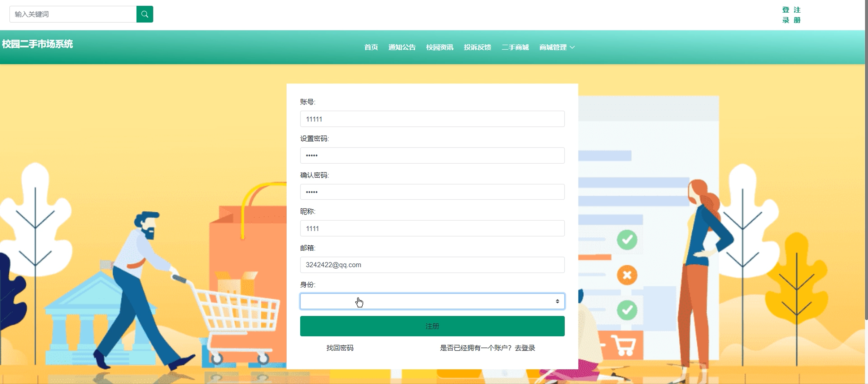
Task: Click the 校园二手市场系统 site title
Action: [x=37, y=44]
